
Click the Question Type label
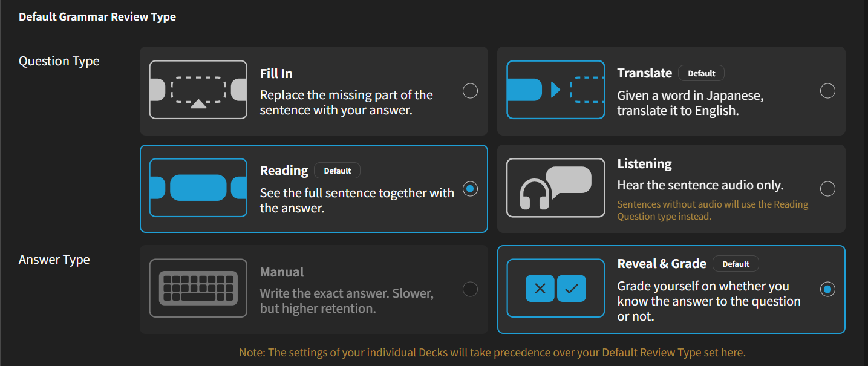pos(59,61)
